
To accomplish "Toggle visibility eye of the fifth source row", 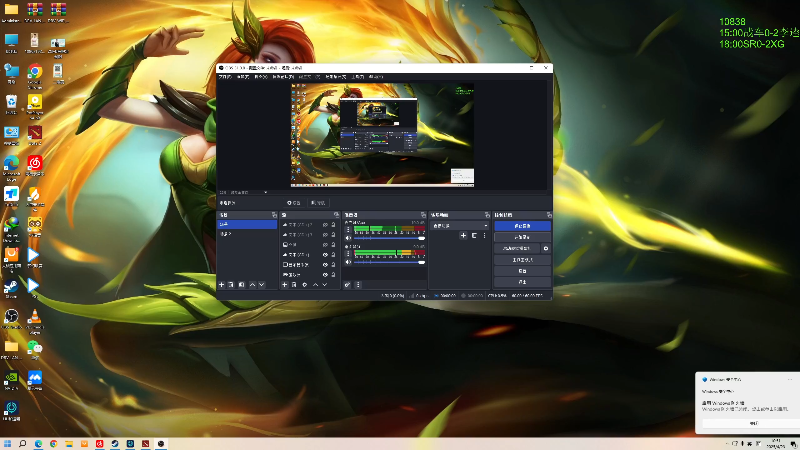I will click(325, 265).
